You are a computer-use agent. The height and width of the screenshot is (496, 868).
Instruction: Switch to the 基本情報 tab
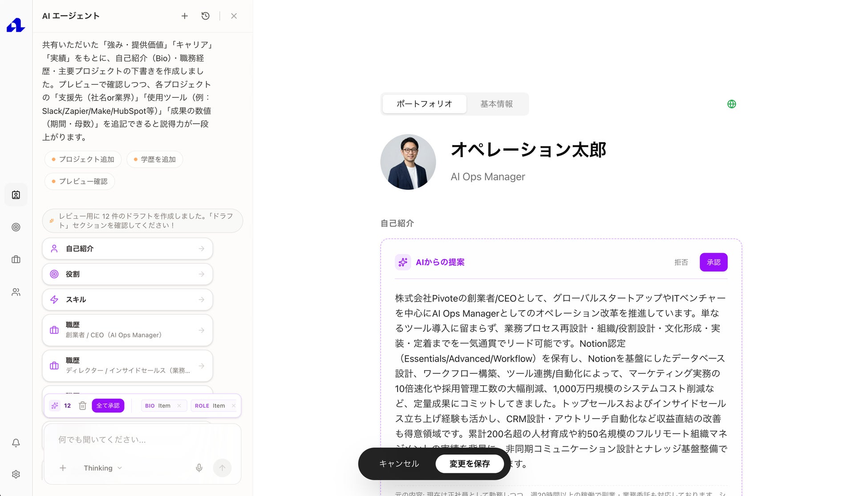496,104
